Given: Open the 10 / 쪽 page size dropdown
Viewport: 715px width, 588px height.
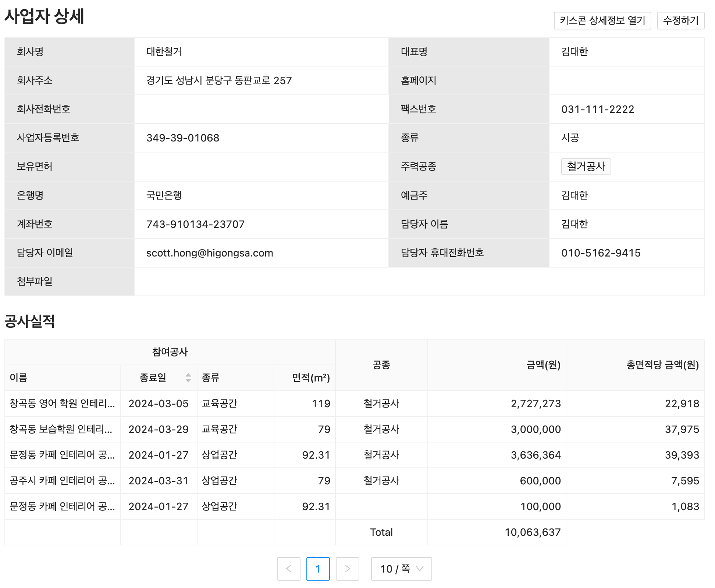Looking at the screenshot, I should click(401, 569).
